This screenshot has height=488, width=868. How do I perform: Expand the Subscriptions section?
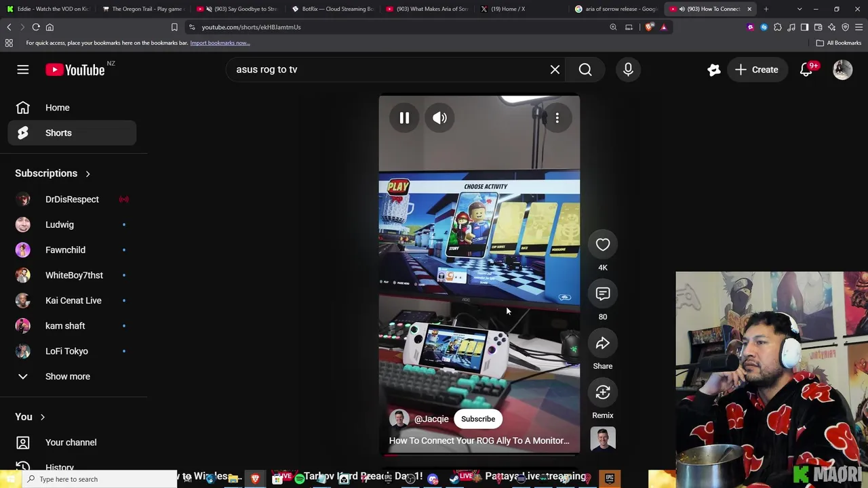[x=53, y=174]
